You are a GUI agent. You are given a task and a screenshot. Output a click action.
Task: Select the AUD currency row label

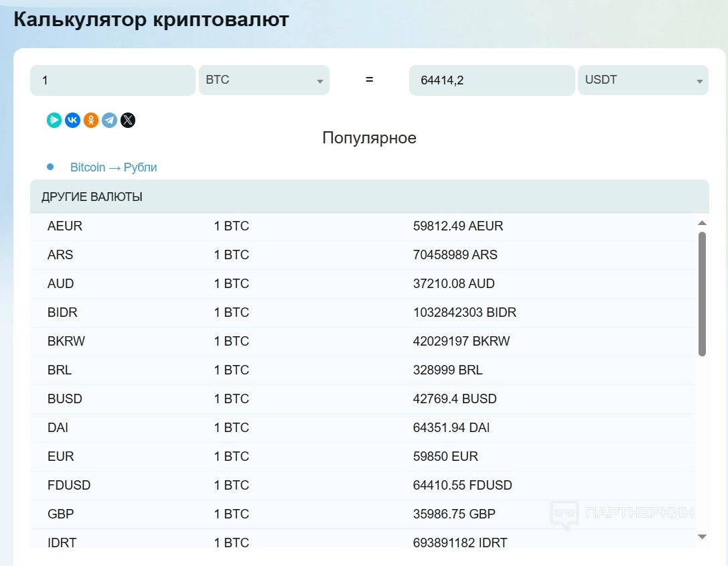tap(60, 284)
